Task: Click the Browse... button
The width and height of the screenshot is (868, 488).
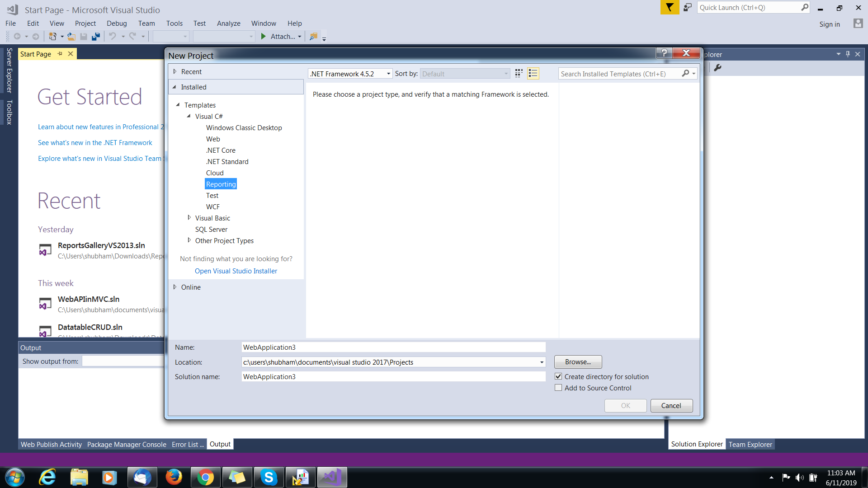Action: [x=578, y=362]
